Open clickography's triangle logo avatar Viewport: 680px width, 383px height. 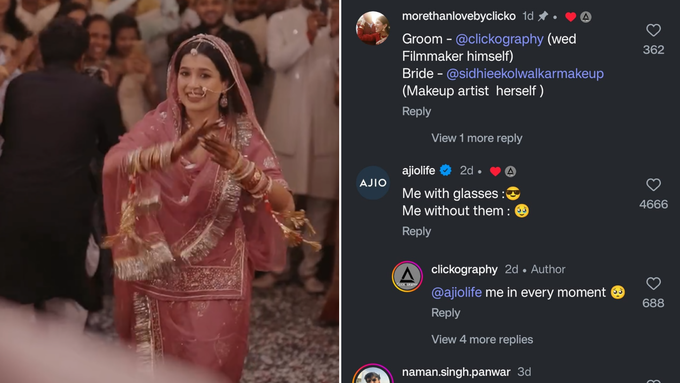click(x=407, y=276)
